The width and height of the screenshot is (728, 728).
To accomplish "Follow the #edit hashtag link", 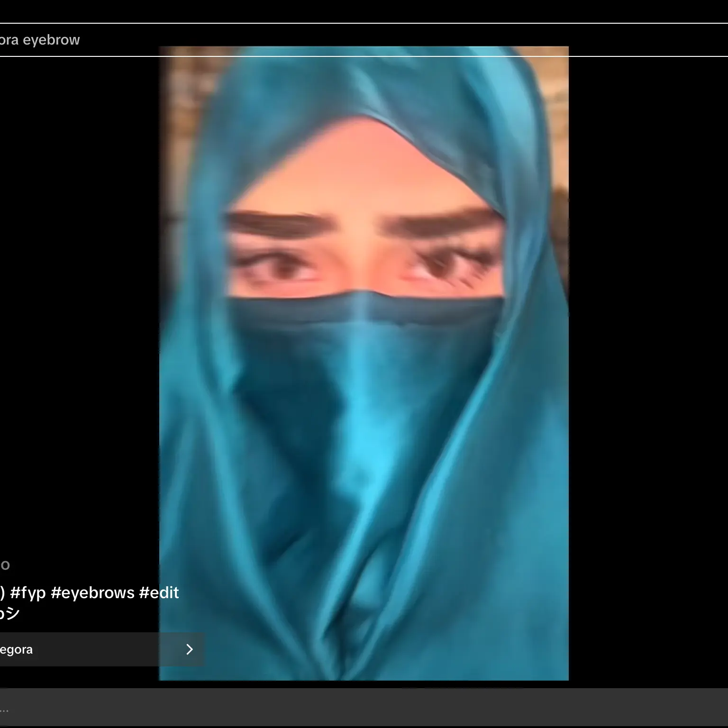I will [159, 592].
